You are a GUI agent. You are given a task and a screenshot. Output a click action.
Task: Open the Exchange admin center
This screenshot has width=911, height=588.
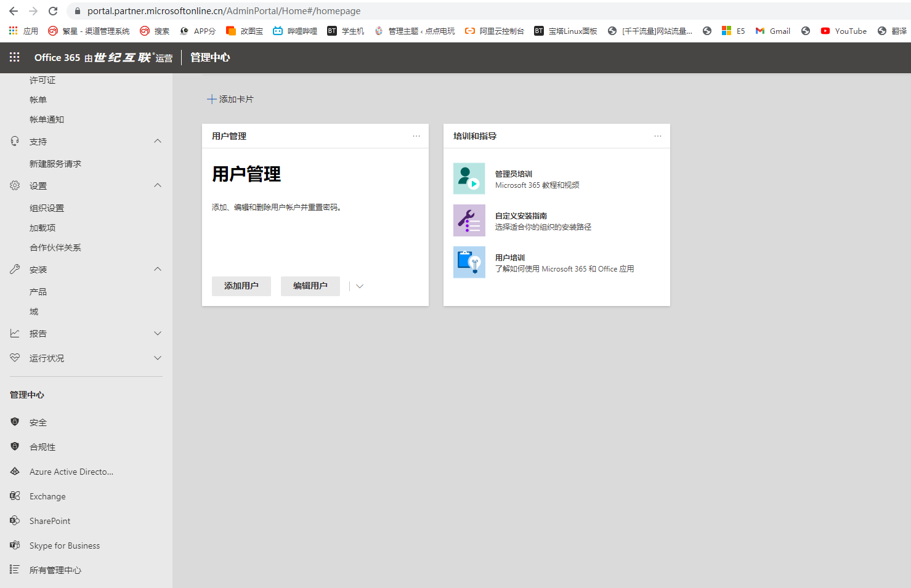[47, 496]
